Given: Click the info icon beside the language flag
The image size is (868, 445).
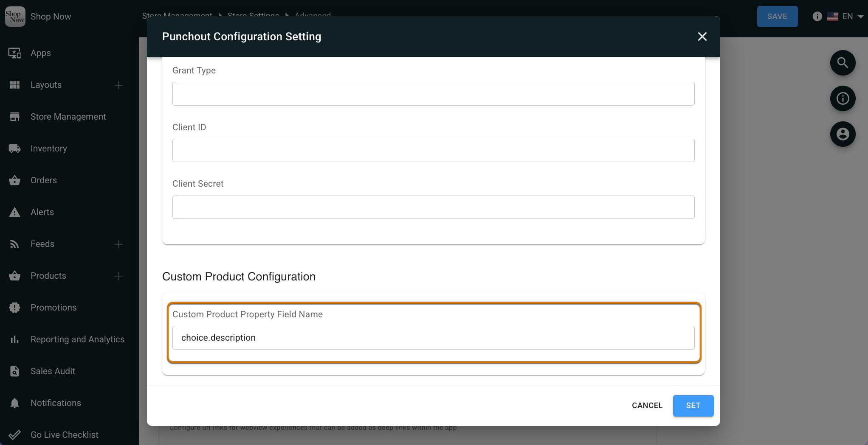Looking at the screenshot, I should [817, 17].
